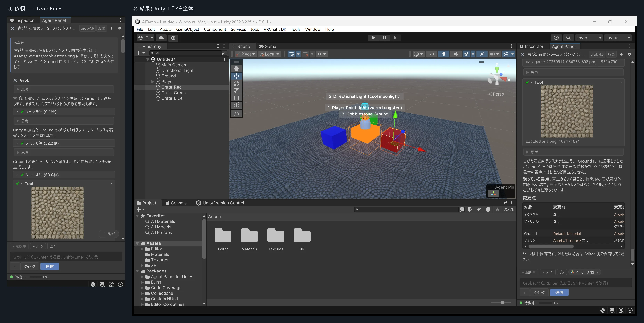Select the Rotate tool in Scene view

click(236, 83)
